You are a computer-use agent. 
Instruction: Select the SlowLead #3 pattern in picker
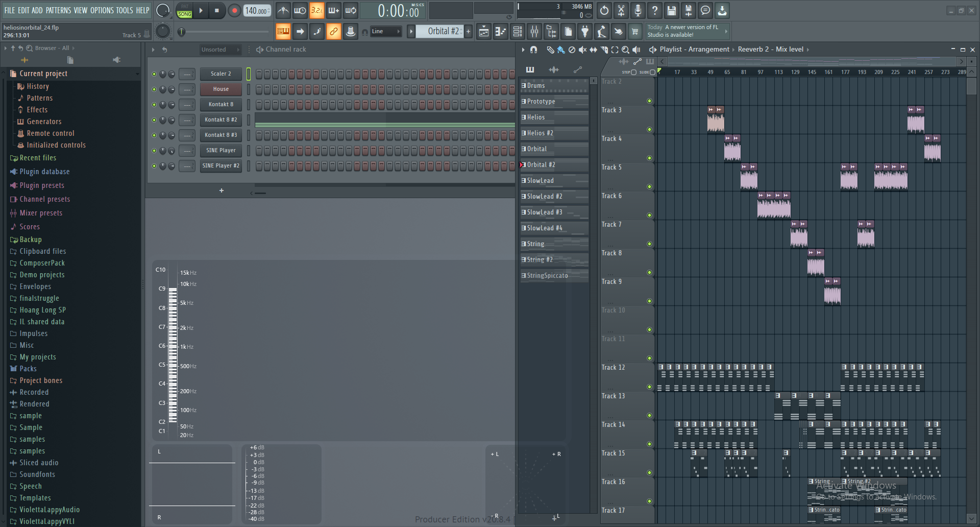554,212
